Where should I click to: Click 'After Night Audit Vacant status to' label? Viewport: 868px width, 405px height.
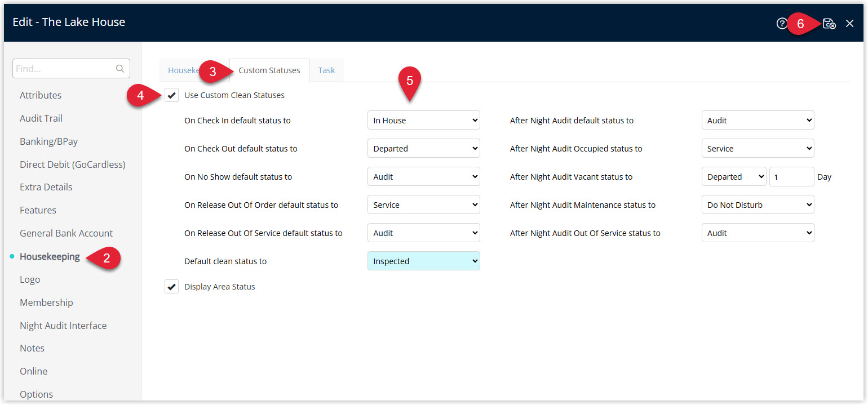tap(571, 177)
